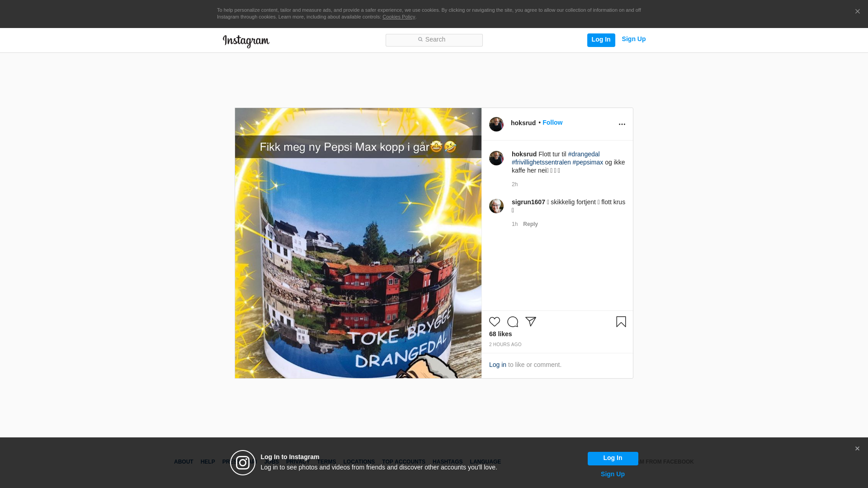This screenshot has height=488, width=868.
Task: Open the HELP footer link
Action: (x=208, y=462)
